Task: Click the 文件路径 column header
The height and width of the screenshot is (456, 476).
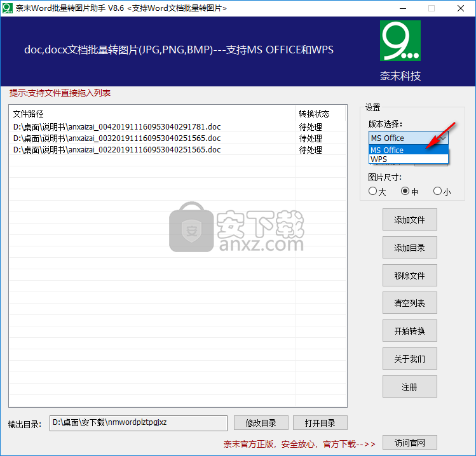Action: pos(152,114)
